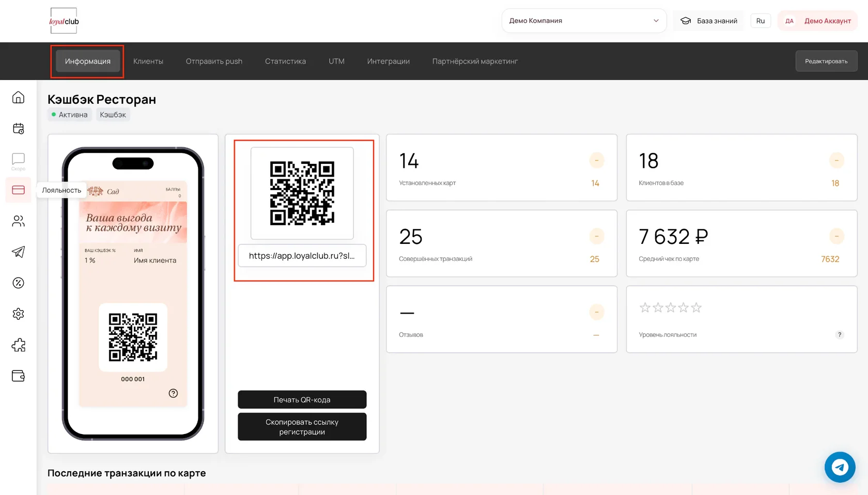Click the QR code on phone preview
Image resolution: width=868 pixels, height=495 pixels.
(133, 337)
